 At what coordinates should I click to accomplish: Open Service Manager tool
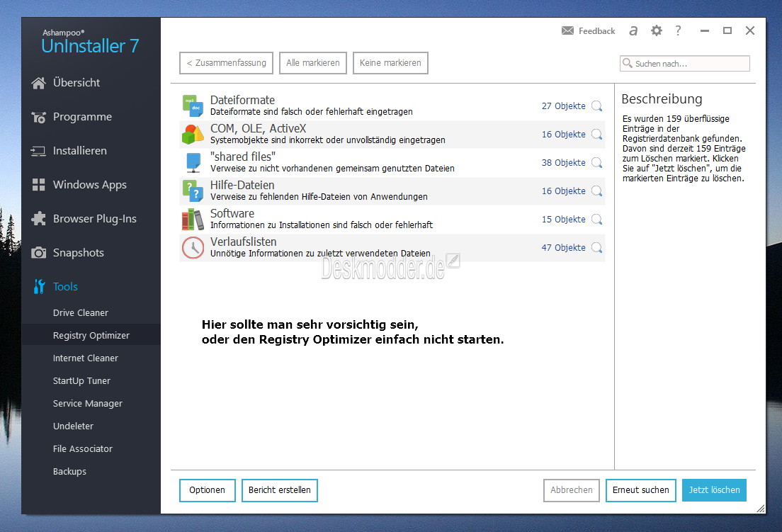[x=87, y=403]
